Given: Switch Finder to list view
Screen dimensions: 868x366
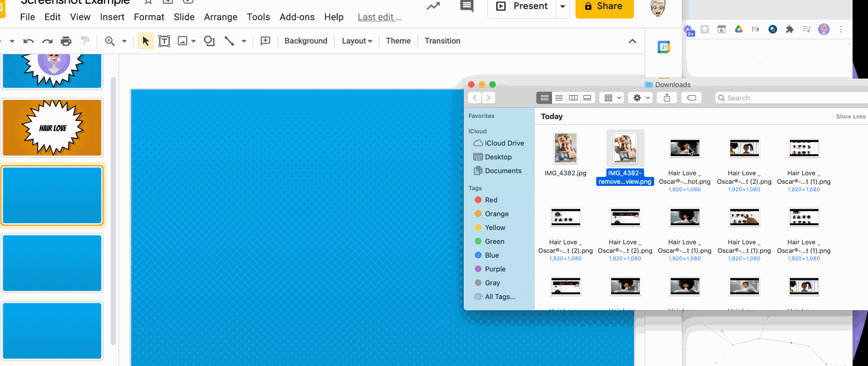Looking at the screenshot, I should click(559, 98).
